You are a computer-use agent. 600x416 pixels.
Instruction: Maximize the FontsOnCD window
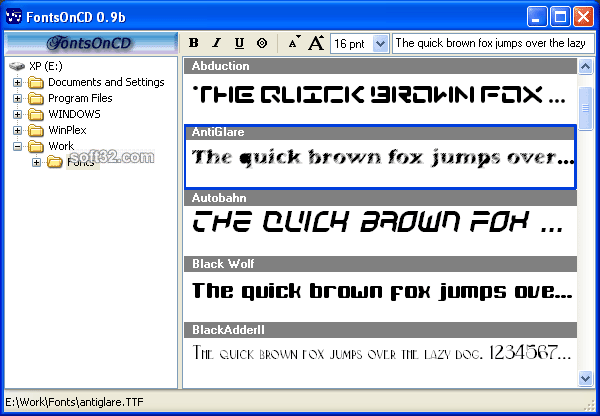[560, 17]
